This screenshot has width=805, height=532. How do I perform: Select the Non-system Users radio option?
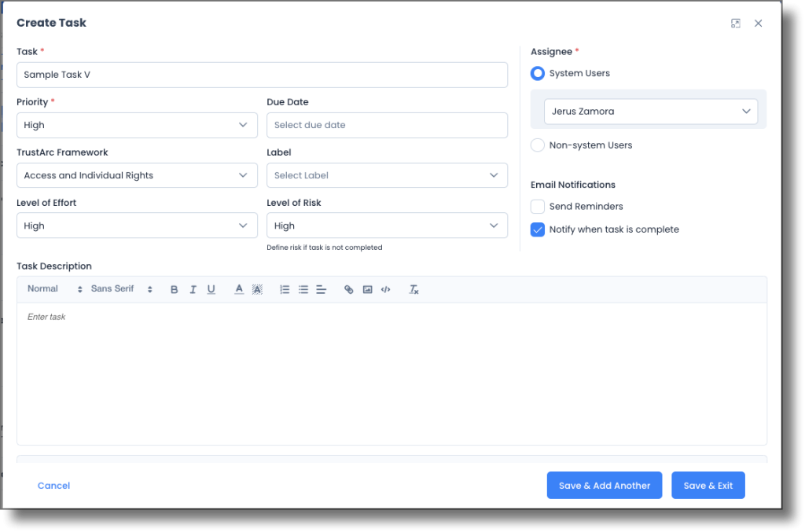click(538, 145)
